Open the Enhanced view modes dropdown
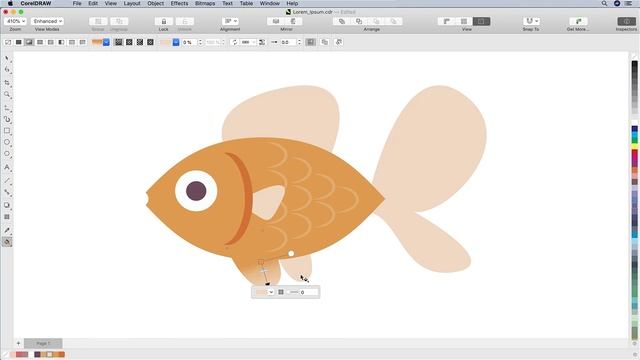This screenshot has height=360, width=640. (47, 21)
